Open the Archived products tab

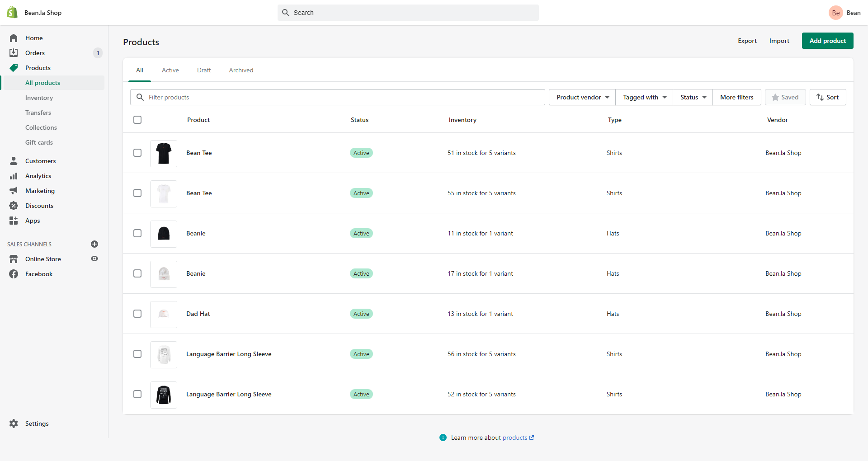[x=241, y=70]
